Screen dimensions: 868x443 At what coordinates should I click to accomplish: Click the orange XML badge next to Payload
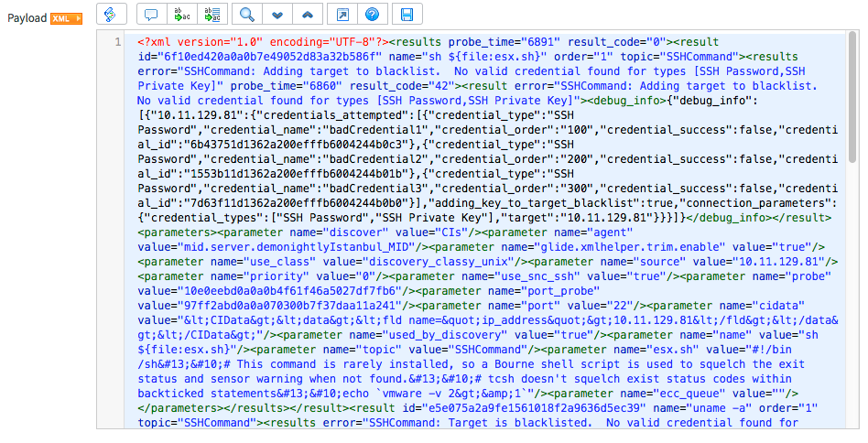[x=66, y=18]
